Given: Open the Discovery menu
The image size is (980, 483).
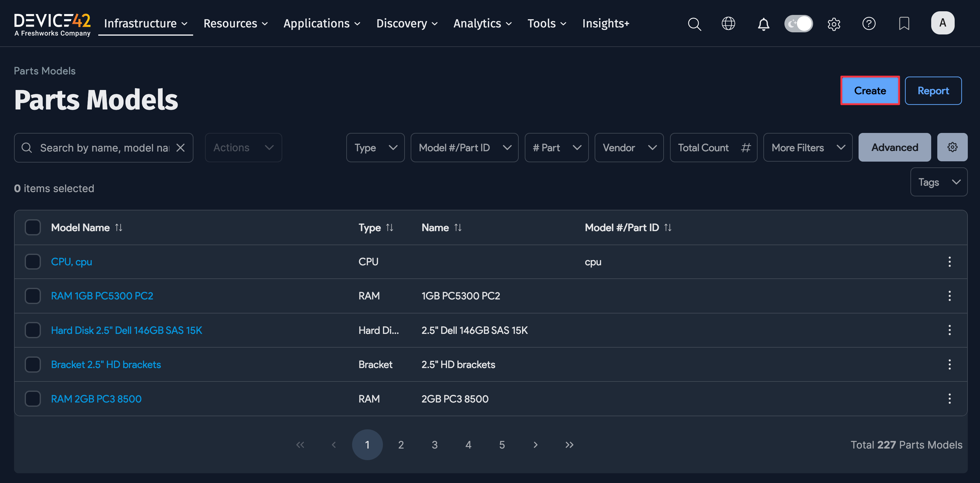Looking at the screenshot, I should click(407, 23).
